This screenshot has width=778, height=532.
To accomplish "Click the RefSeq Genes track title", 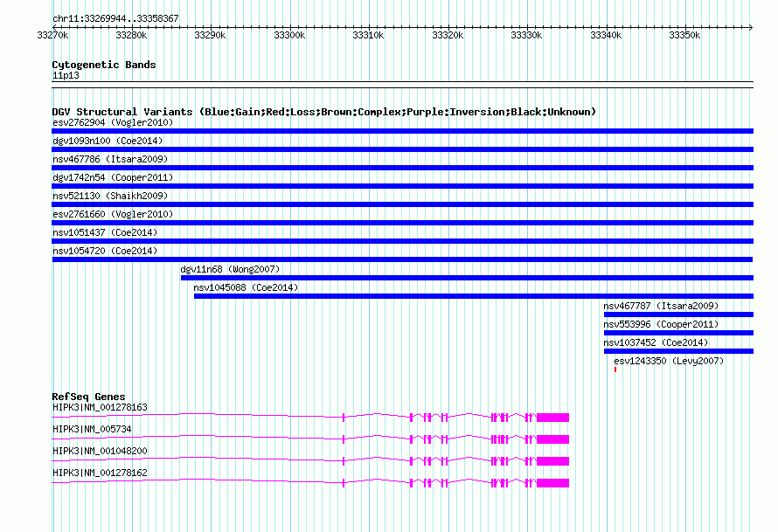I will click(88, 397).
